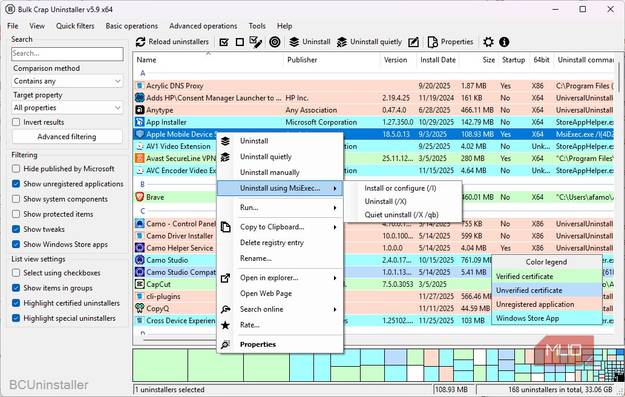Click the Reload uninstallers toolbar icon
The image size is (625, 397).
pos(140,42)
